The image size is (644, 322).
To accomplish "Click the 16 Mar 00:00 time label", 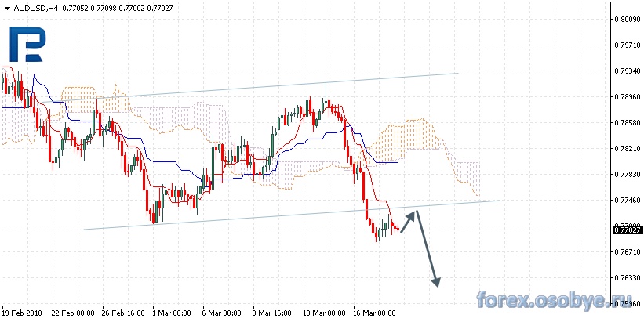I will coord(374,313).
